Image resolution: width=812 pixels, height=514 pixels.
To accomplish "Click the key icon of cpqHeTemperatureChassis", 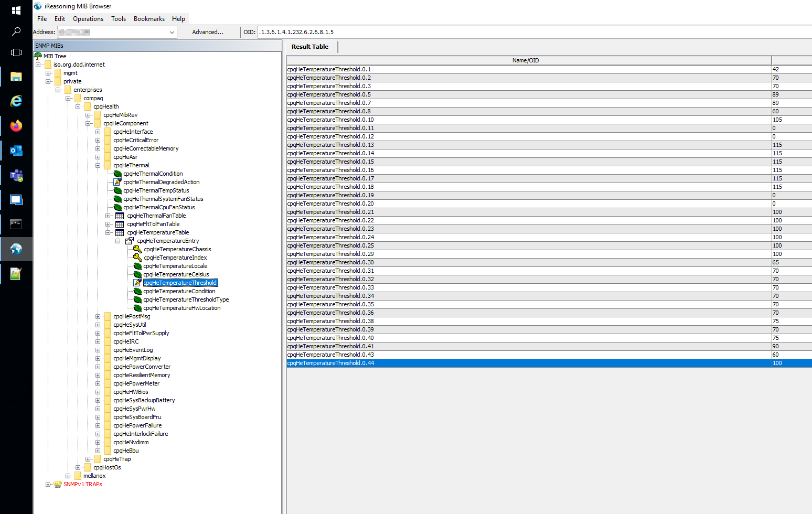I will coord(137,249).
